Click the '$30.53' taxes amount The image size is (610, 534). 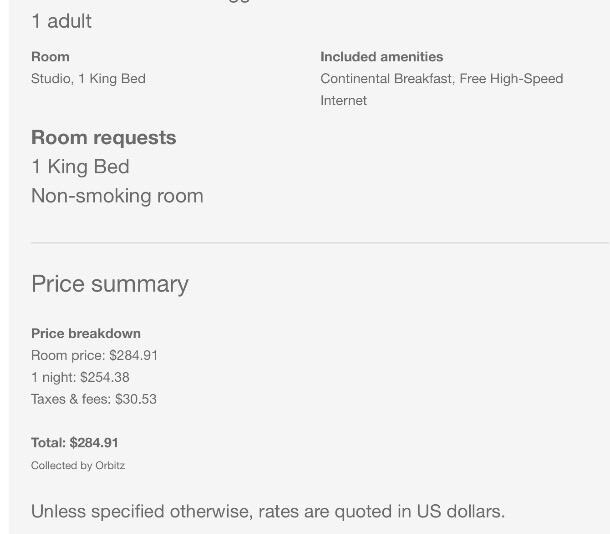pos(136,399)
